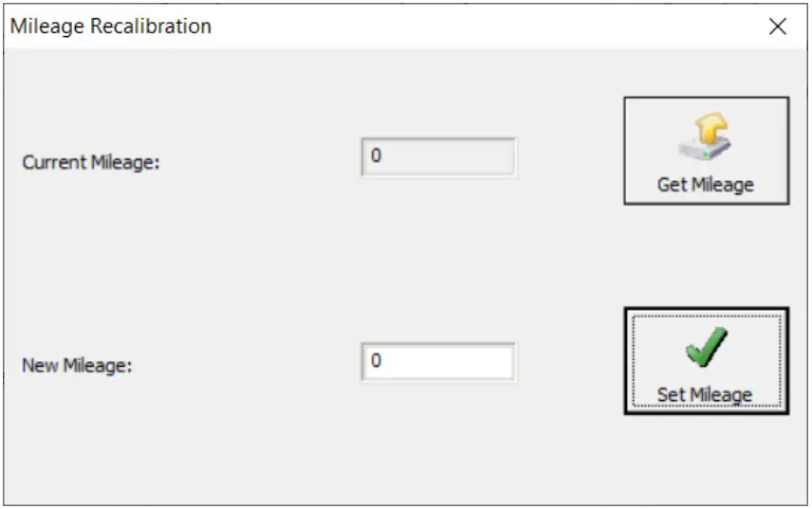812x509 pixels.
Task: Click empty title bar area beside the title
Action: (474, 27)
